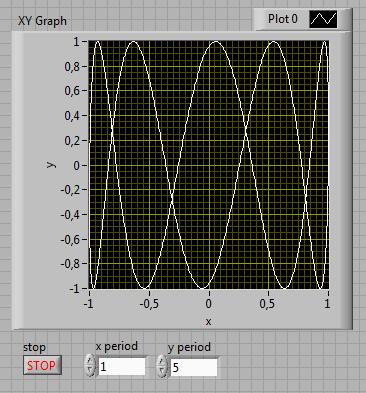Select the Plot 0 legend label
This screenshot has width=366, height=393.
[x=283, y=19]
